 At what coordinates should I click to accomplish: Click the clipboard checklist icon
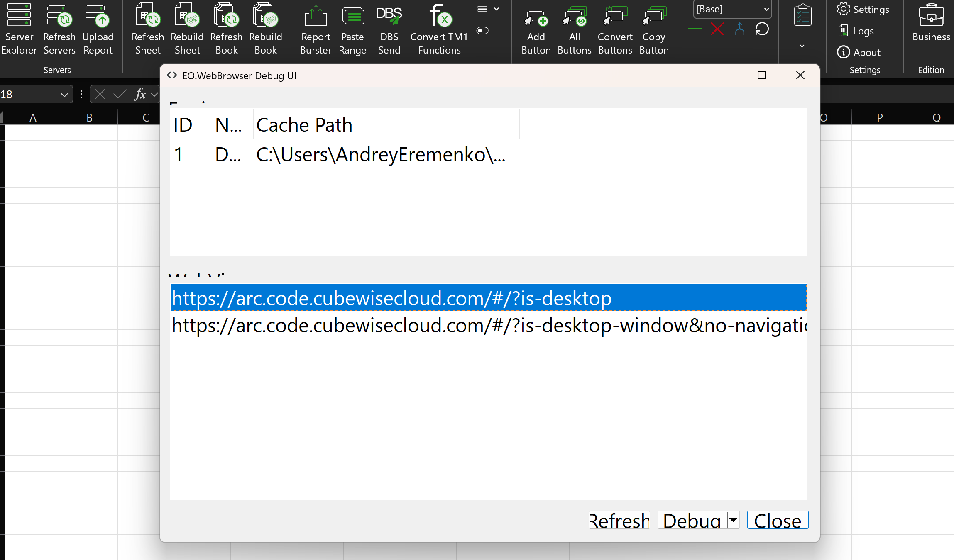[802, 15]
